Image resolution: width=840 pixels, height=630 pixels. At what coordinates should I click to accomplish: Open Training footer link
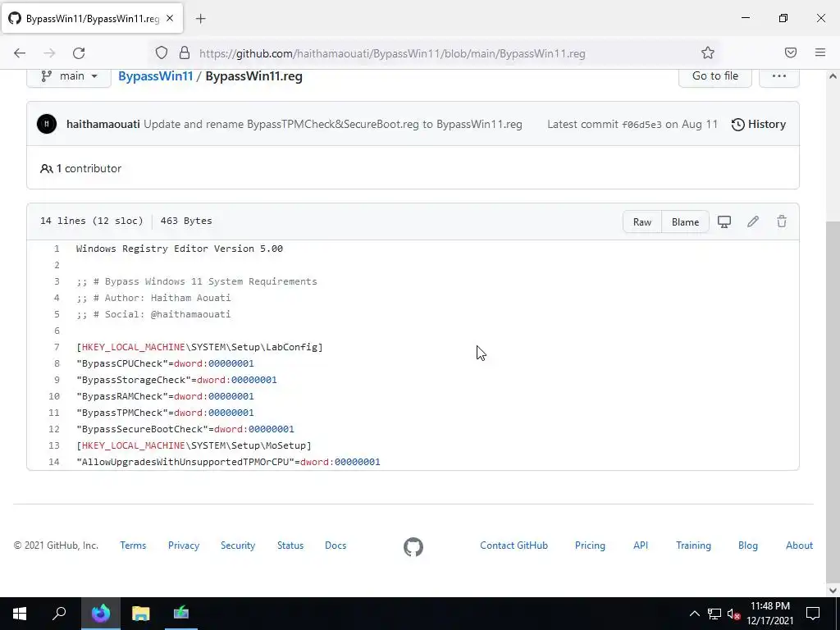click(x=693, y=546)
